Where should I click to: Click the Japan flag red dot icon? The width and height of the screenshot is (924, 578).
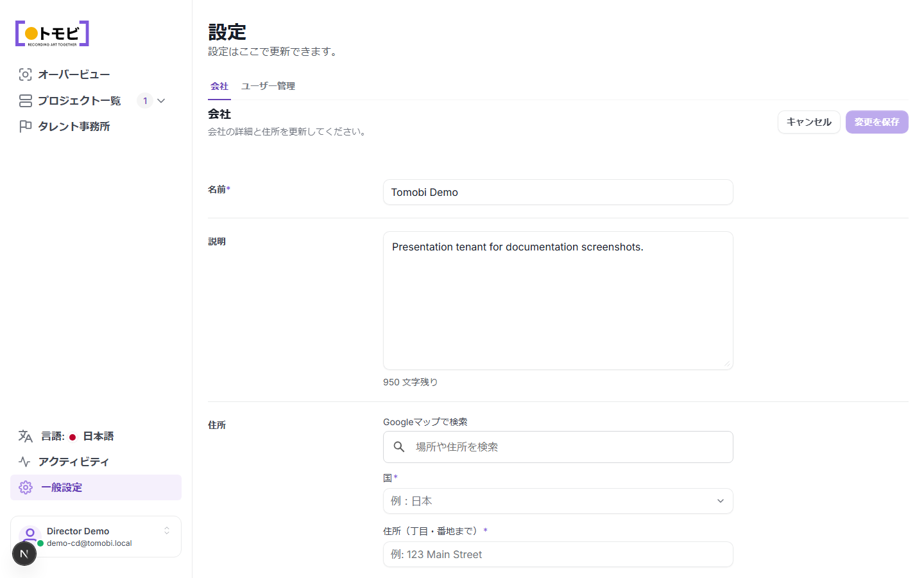pyautogui.click(x=73, y=437)
